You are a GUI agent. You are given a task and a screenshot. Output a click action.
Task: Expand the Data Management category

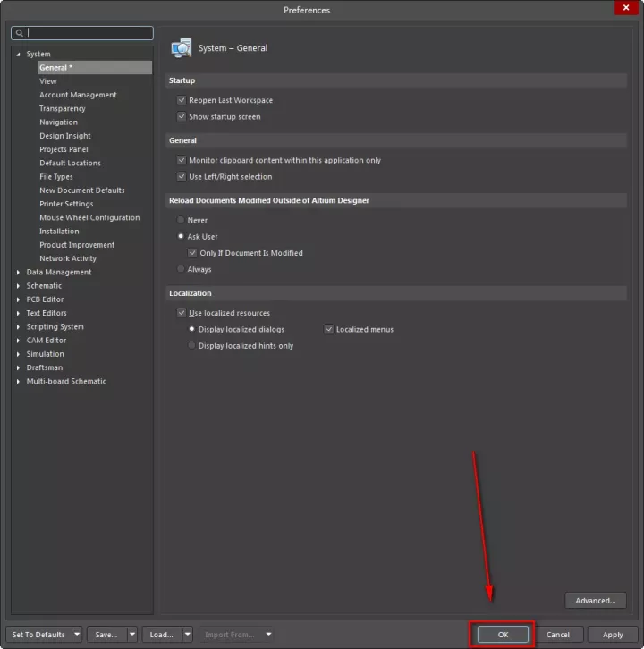tap(18, 273)
